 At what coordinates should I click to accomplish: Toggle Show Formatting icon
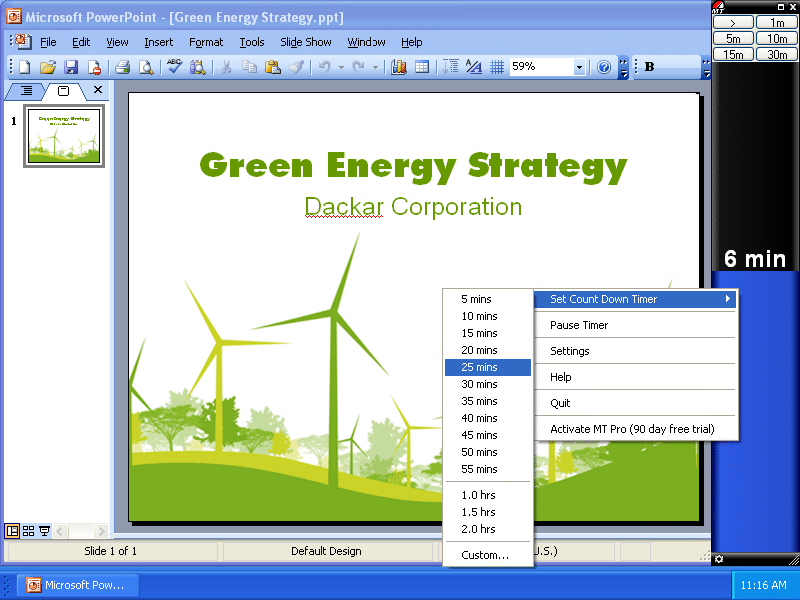474,67
